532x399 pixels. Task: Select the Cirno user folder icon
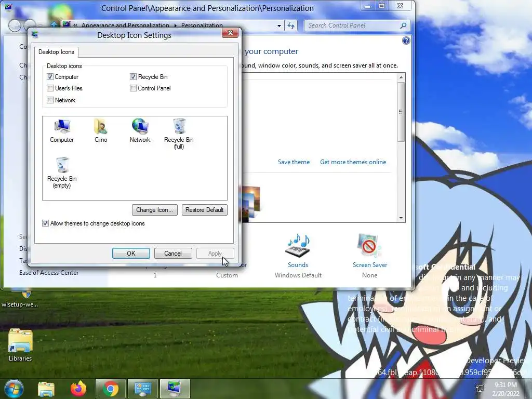pos(101,130)
